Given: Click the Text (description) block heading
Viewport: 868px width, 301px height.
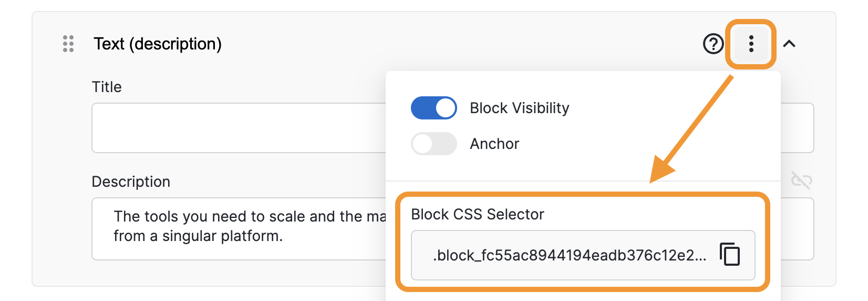Looking at the screenshot, I should tap(158, 44).
